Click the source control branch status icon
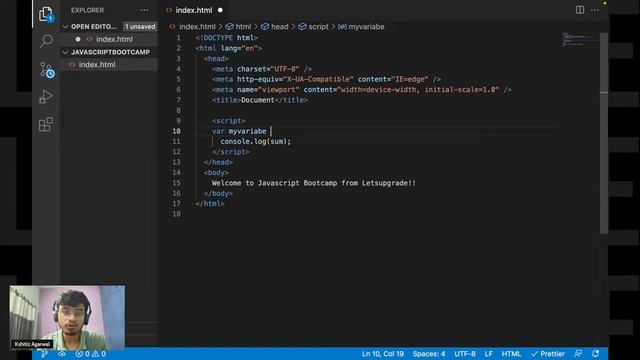This screenshot has width=640, height=360. (x=44, y=354)
